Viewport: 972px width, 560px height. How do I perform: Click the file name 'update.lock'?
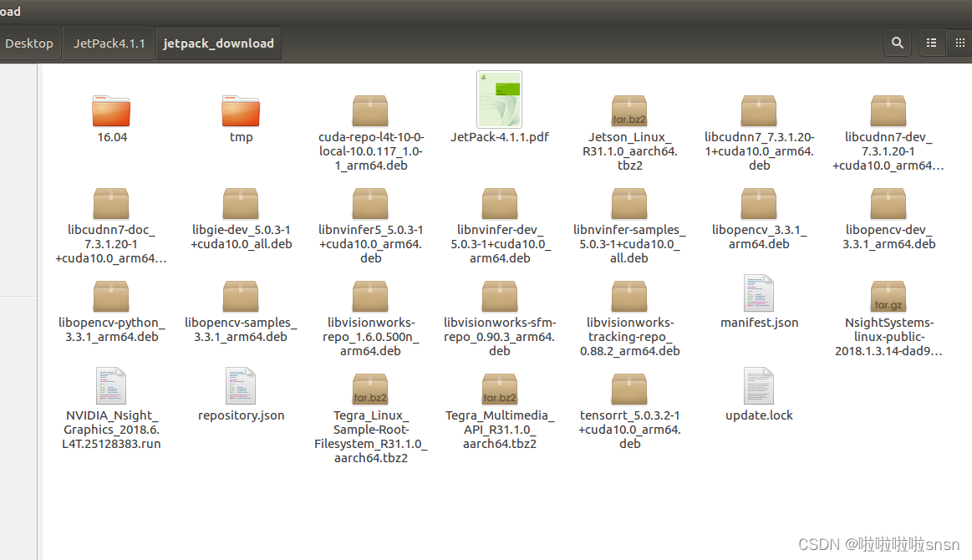[x=759, y=415]
